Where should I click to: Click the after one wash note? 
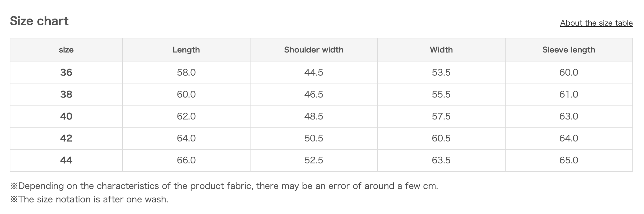pyautogui.click(x=89, y=199)
